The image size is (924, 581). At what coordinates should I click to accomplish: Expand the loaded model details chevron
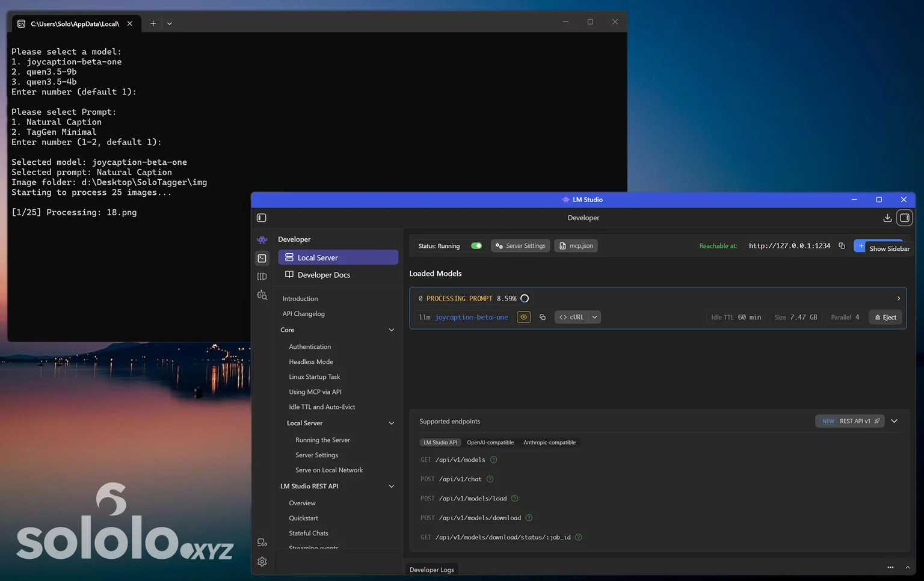(899, 298)
